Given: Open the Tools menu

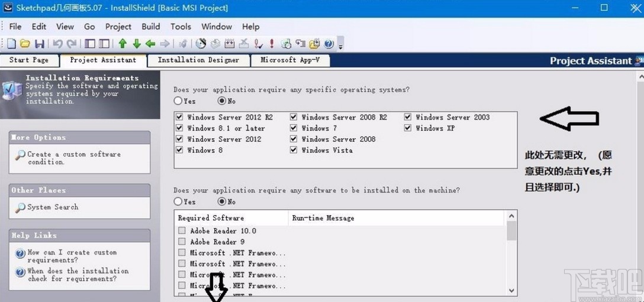Looking at the screenshot, I should (181, 27).
